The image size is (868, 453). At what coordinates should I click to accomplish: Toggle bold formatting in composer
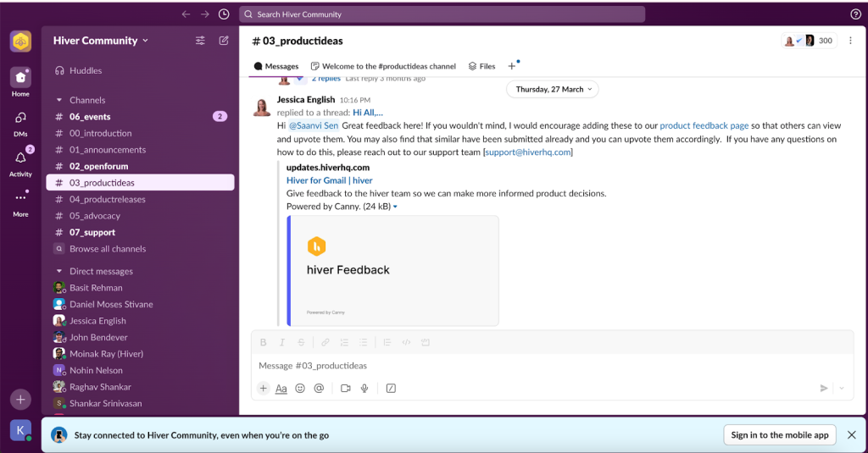click(264, 342)
